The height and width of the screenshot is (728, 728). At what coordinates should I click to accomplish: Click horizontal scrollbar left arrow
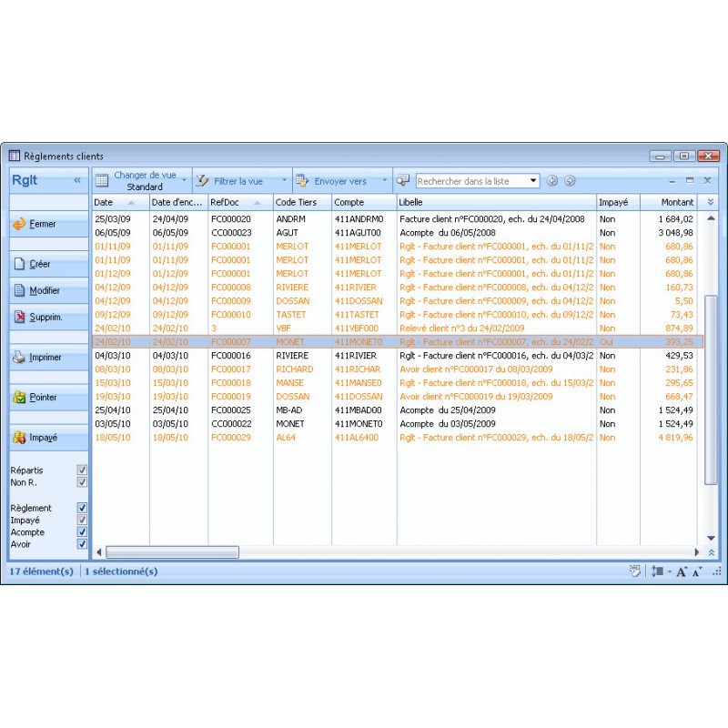pos(98,552)
